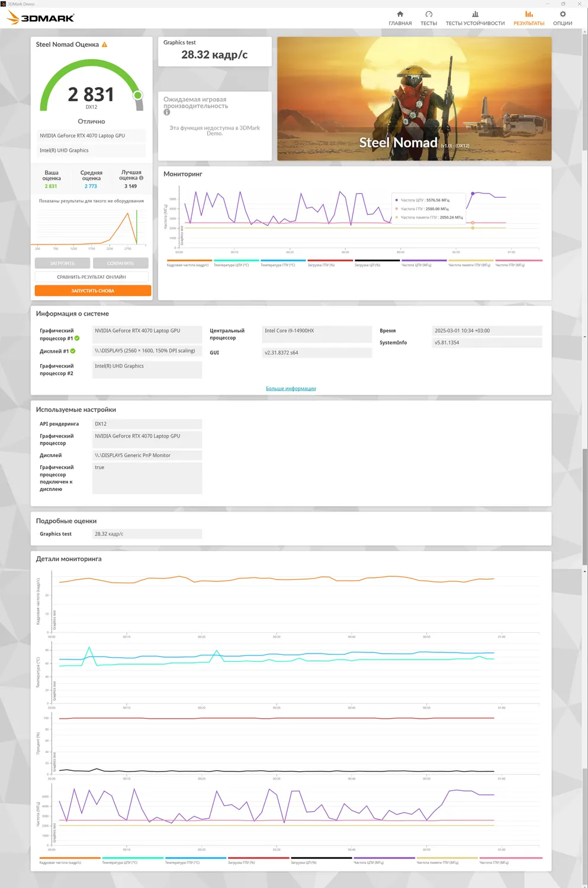Open the Опции gear icon

coord(563,14)
